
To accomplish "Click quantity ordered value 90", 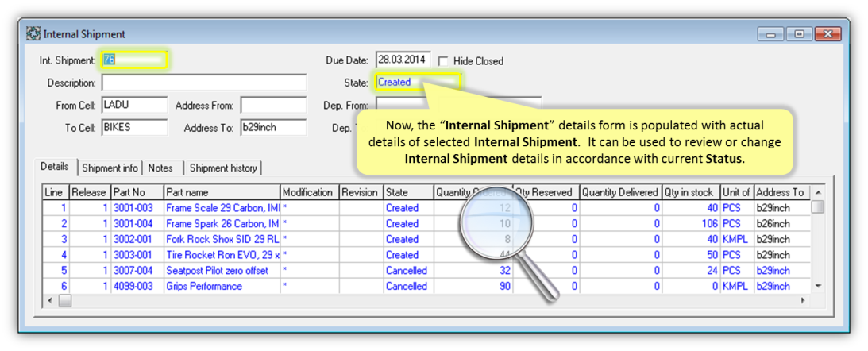I will 473,286.
